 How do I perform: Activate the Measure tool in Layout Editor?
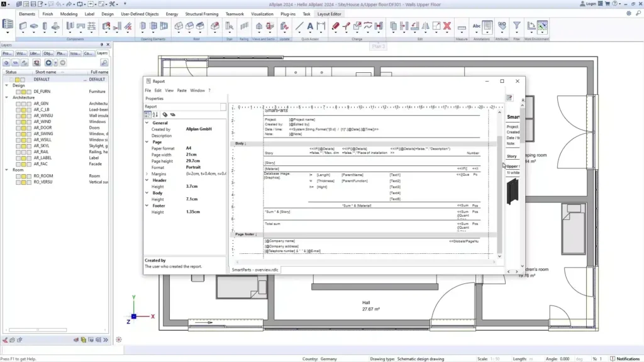[x=462, y=26]
